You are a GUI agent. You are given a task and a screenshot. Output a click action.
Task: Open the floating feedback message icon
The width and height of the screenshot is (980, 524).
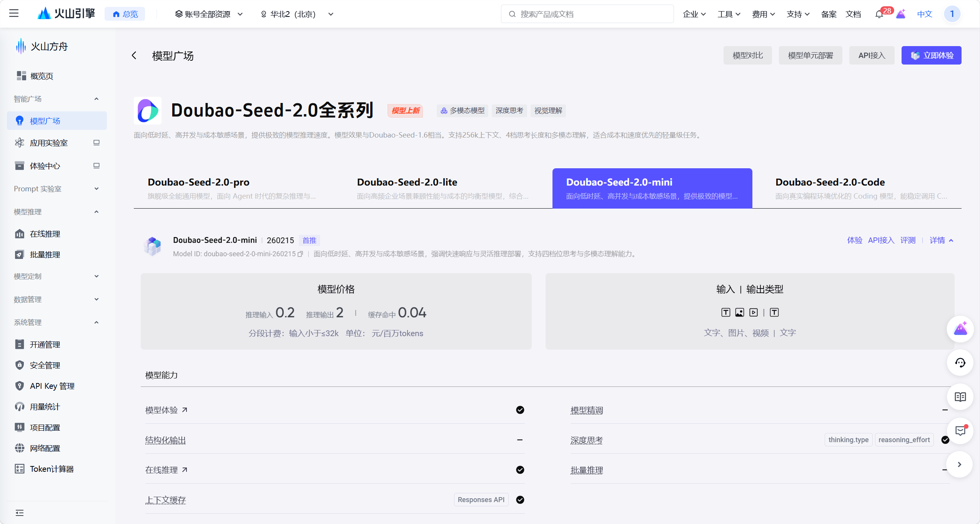pyautogui.click(x=960, y=431)
